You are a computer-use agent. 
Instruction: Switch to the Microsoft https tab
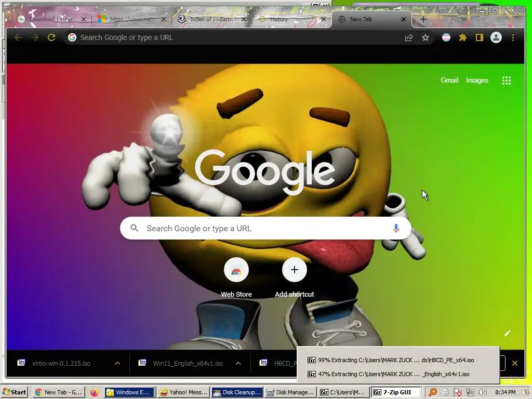click(130, 19)
